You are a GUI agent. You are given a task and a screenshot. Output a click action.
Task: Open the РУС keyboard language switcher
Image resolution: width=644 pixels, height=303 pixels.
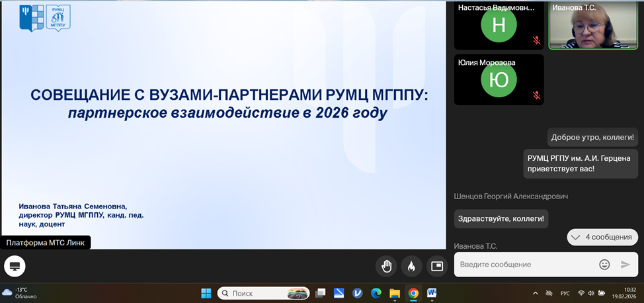565,293
